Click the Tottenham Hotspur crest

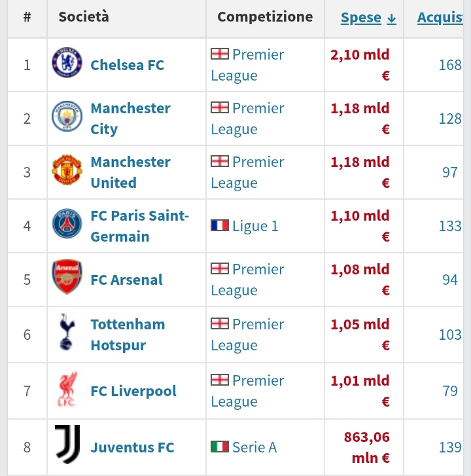tap(67, 333)
